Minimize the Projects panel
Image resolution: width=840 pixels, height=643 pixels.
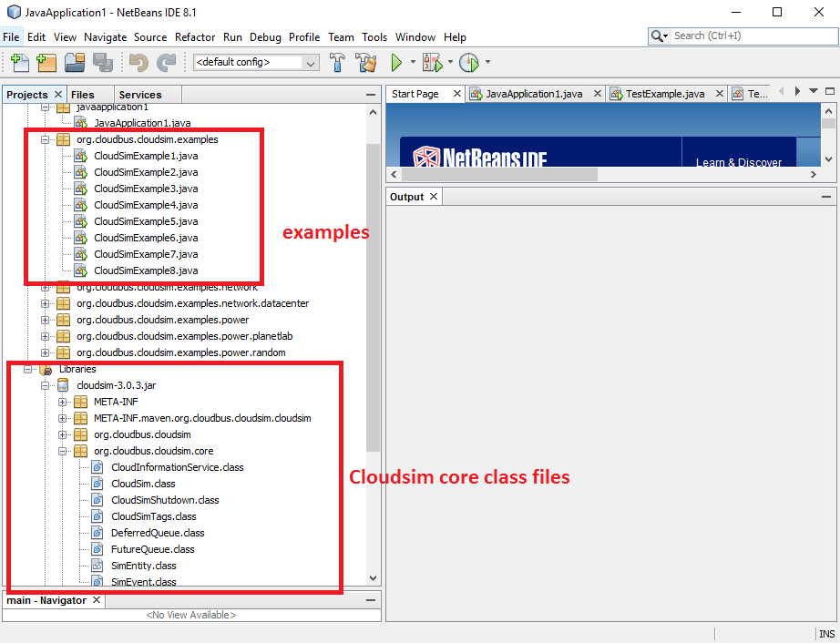click(x=370, y=95)
